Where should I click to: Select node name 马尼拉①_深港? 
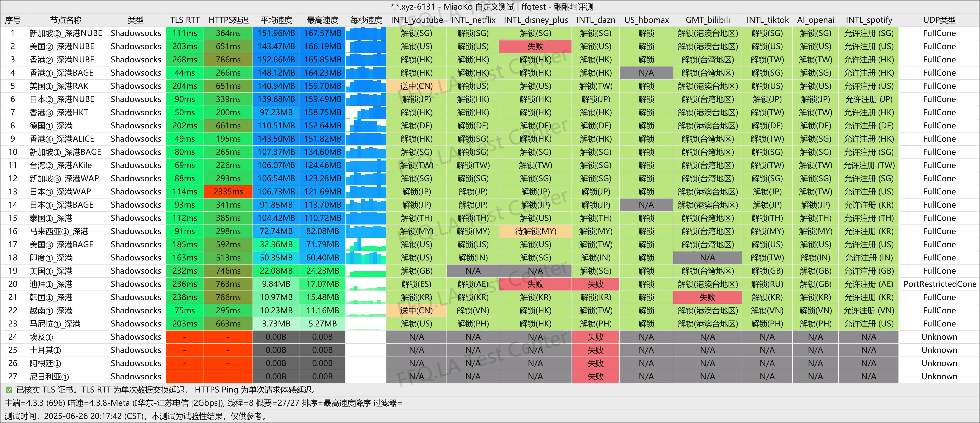55,324
